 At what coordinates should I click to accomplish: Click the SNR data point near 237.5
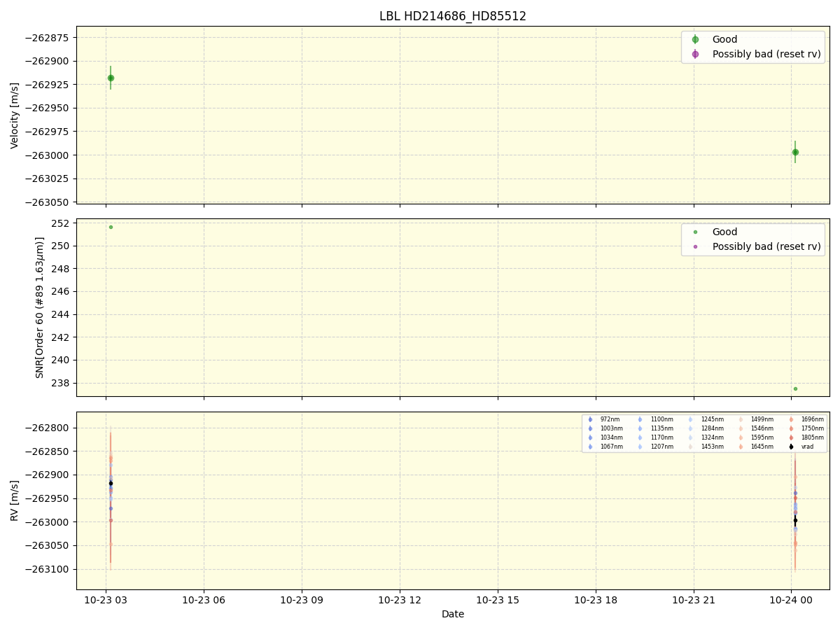pyautogui.click(x=795, y=388)
